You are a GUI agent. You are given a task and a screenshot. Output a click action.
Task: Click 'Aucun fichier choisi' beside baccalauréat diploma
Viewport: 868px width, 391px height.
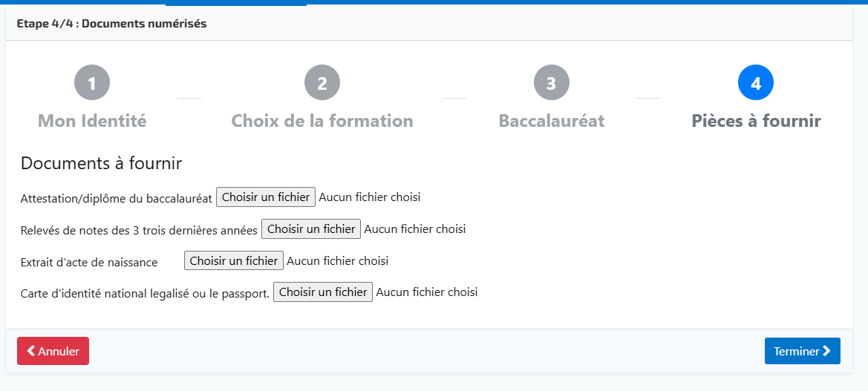370,197
